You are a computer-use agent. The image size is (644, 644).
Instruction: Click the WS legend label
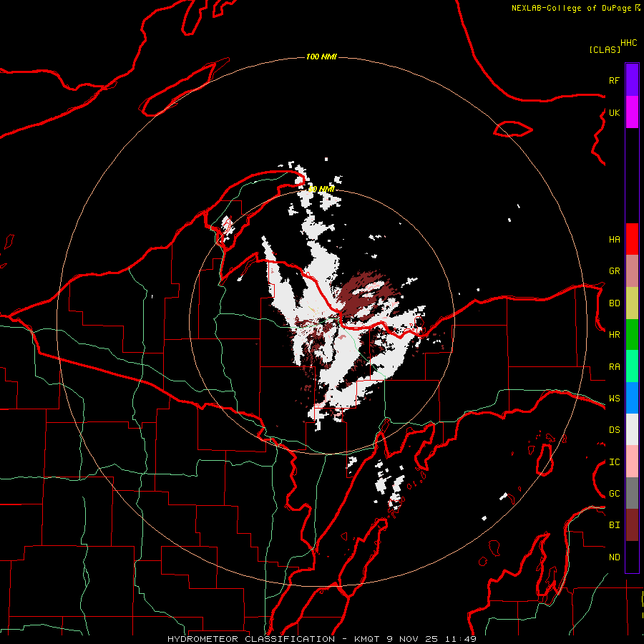click(x=614, y=399)
